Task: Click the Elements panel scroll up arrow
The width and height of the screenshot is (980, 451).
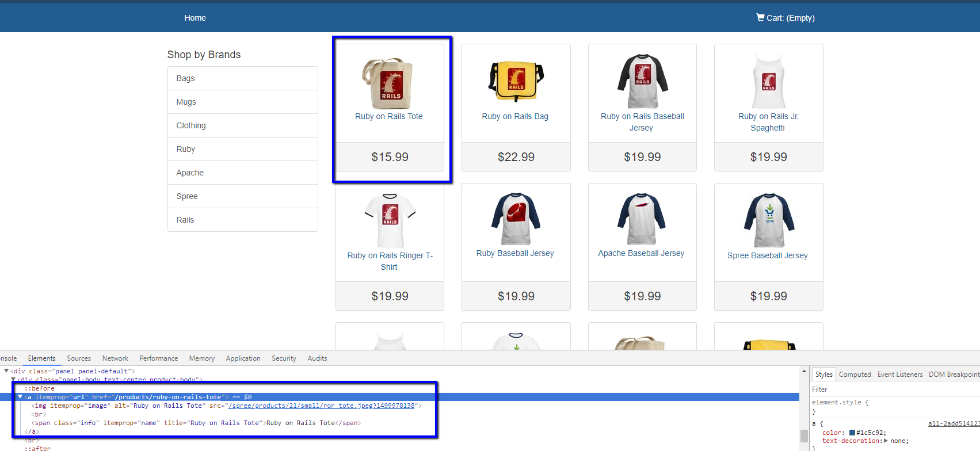Action: pos(804,371)
